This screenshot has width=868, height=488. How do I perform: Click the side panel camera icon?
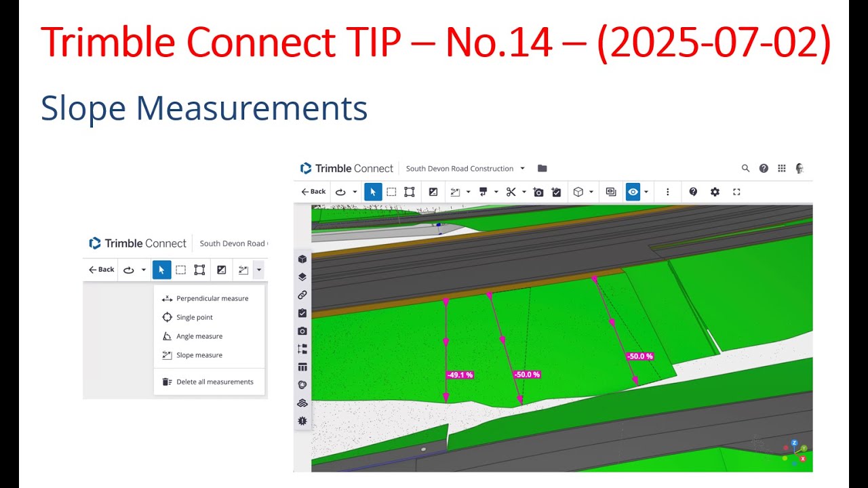pos(302,331)
